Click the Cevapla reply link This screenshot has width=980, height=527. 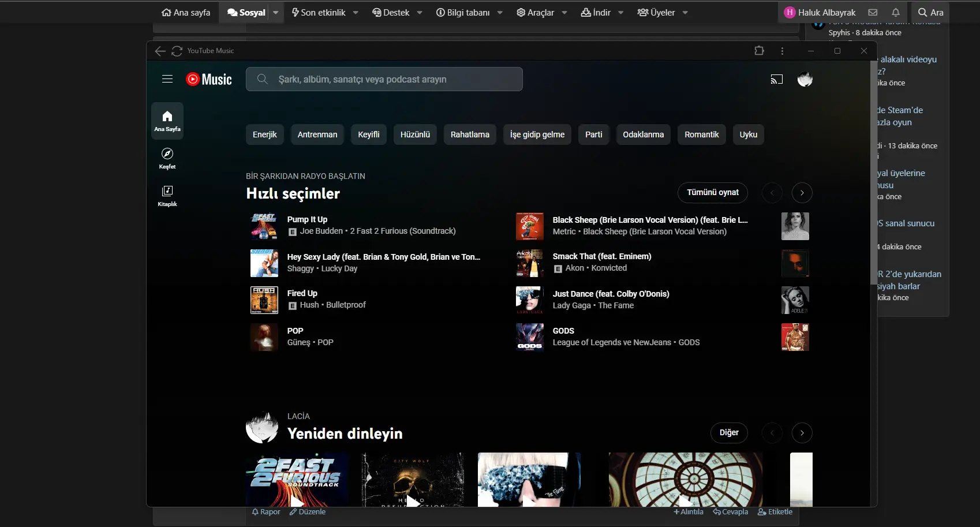point(730,512)
